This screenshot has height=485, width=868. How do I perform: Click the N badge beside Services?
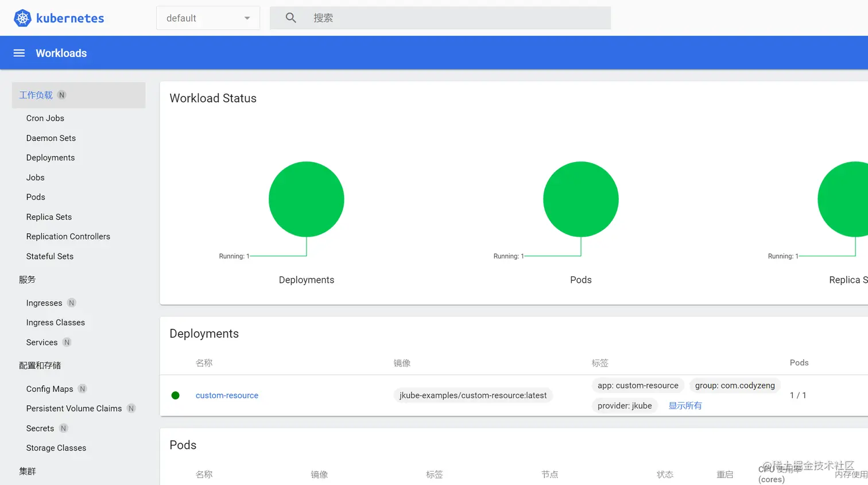(x=67, y=342)
